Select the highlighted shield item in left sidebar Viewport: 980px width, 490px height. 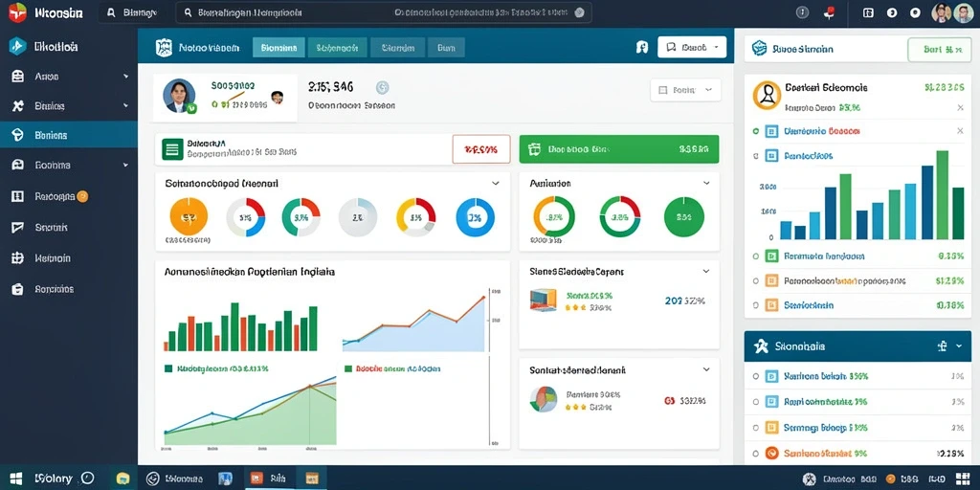click(69, 135)
